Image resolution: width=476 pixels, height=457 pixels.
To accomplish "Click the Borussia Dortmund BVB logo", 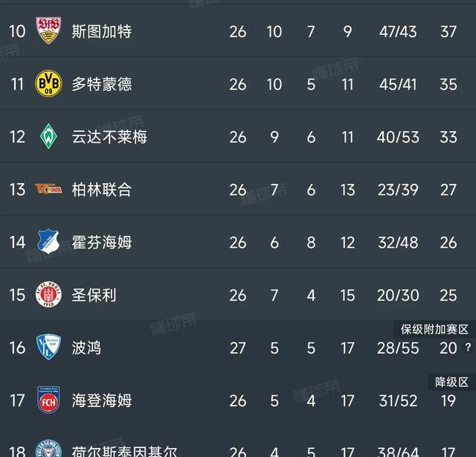I will [x=49, y=84].
